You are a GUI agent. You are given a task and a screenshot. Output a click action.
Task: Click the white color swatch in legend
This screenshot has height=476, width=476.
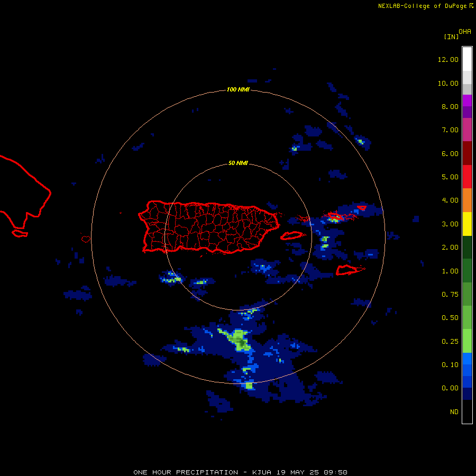pos(467,59)
